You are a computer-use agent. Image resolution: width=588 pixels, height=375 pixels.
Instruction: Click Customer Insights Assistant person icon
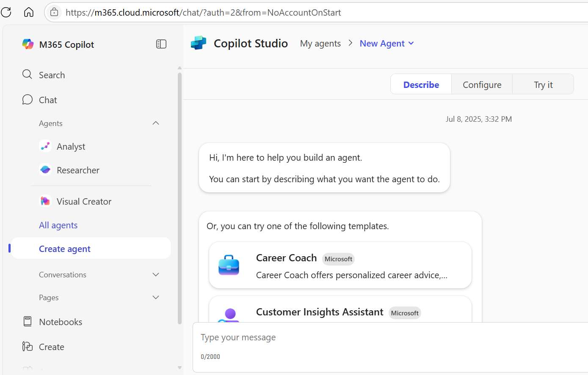(x=229, y=315)
